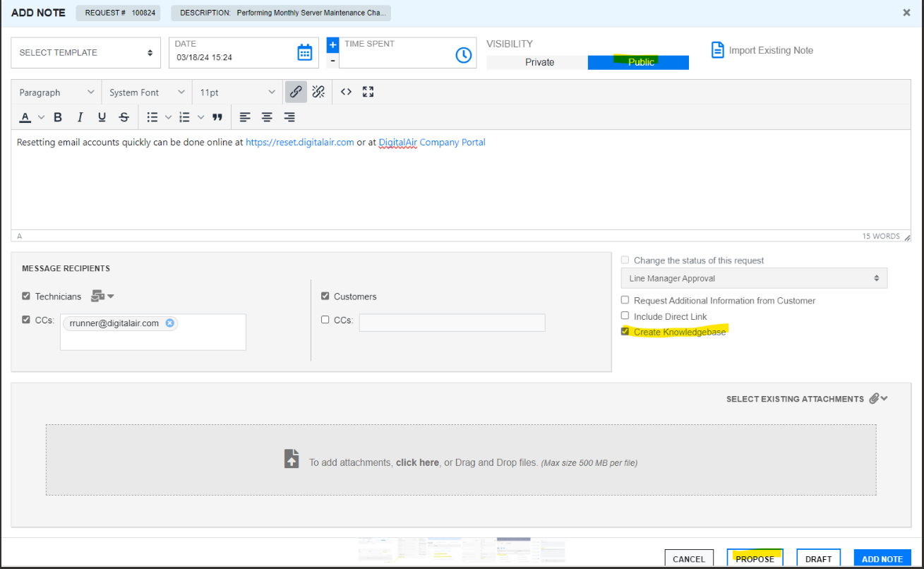Remove the link with the unlink icon
Viewport: 924px width, 569px height.
tap(318, 91)
